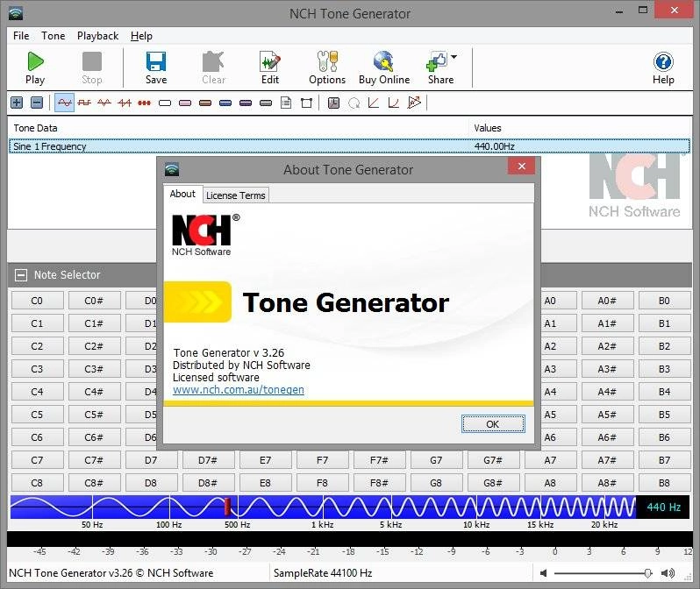The width and height of the screenshot is (700, 589).
Task: Select the About tab in the dialog
Action: tap(182, 194)
